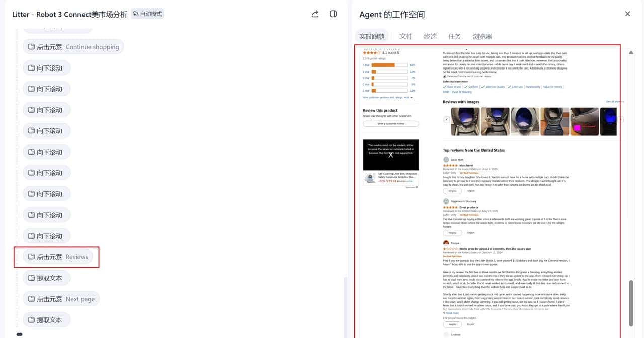Click the last 提取文本 step
The width and height of the screenshot is (644, 338).
(46, 320)
